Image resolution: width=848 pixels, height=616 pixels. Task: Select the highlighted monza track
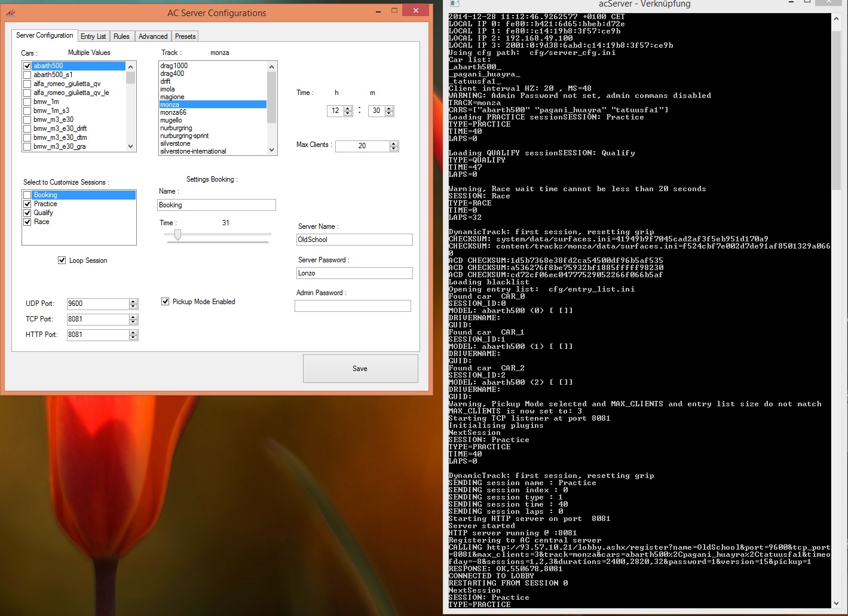[213, 105]
